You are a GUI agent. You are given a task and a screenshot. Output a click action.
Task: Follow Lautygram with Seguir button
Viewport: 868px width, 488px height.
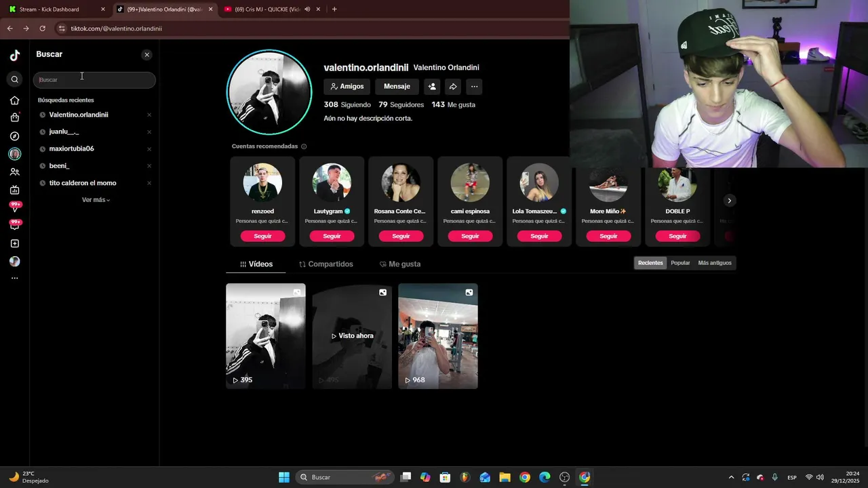click(332, 236)
